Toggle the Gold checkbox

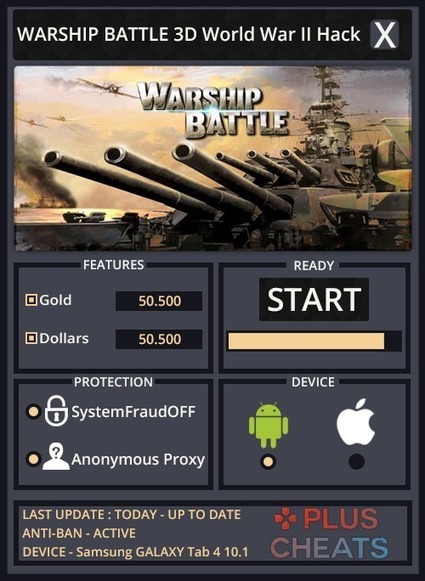pyautogui.click(x=31, y=300)
